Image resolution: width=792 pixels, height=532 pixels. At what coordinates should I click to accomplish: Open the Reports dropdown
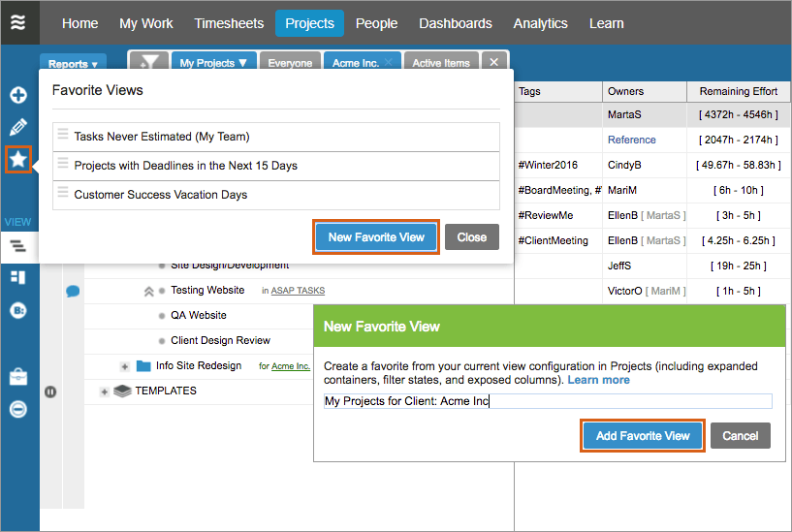74,64
